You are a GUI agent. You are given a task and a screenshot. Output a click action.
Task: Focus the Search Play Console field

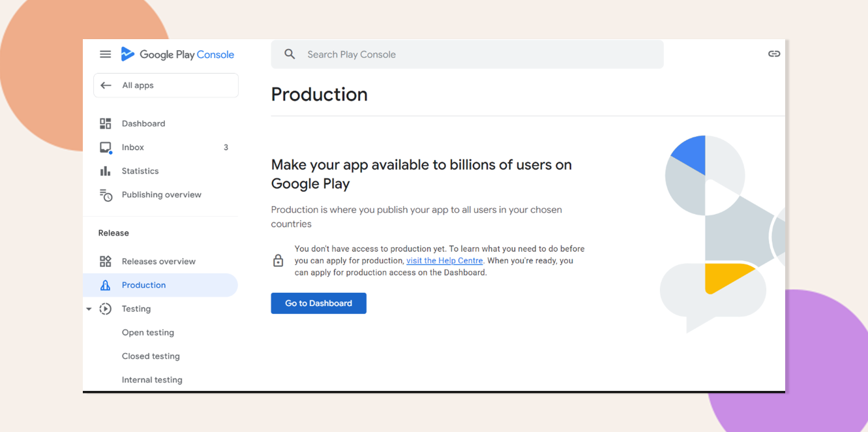[x=468, y=54]
